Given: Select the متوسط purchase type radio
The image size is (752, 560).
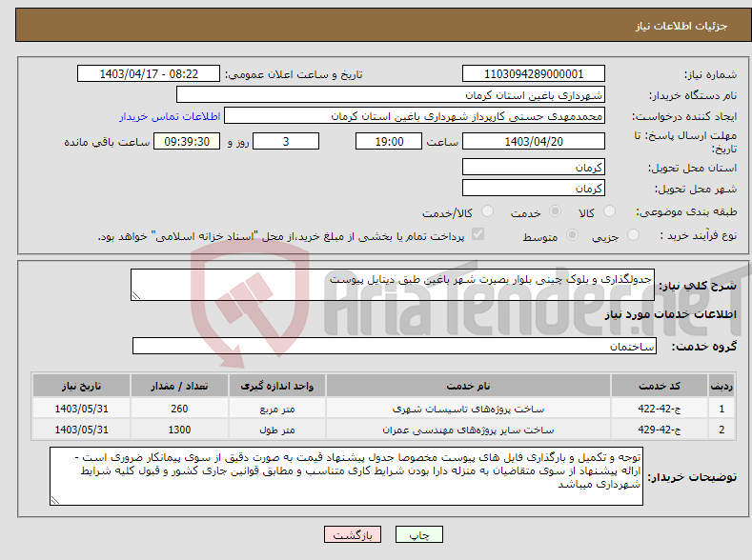Looking at the screenshot, I should 572,235.
